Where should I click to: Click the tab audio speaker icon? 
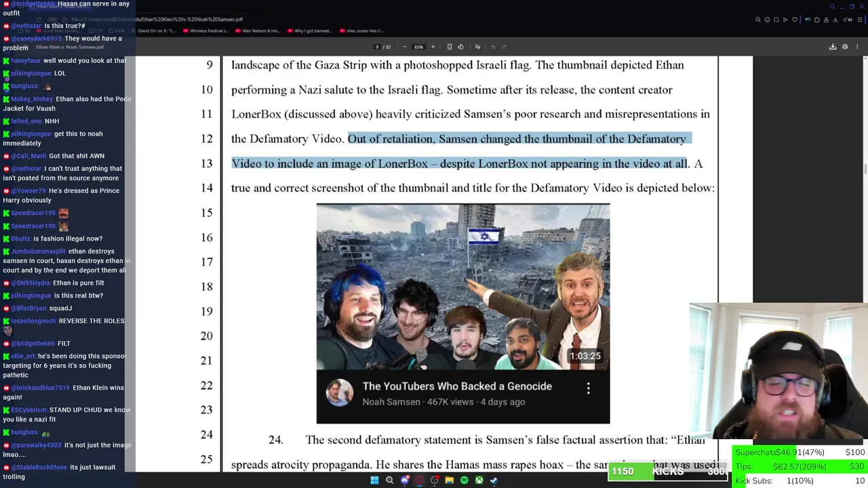tap(808, 20)
